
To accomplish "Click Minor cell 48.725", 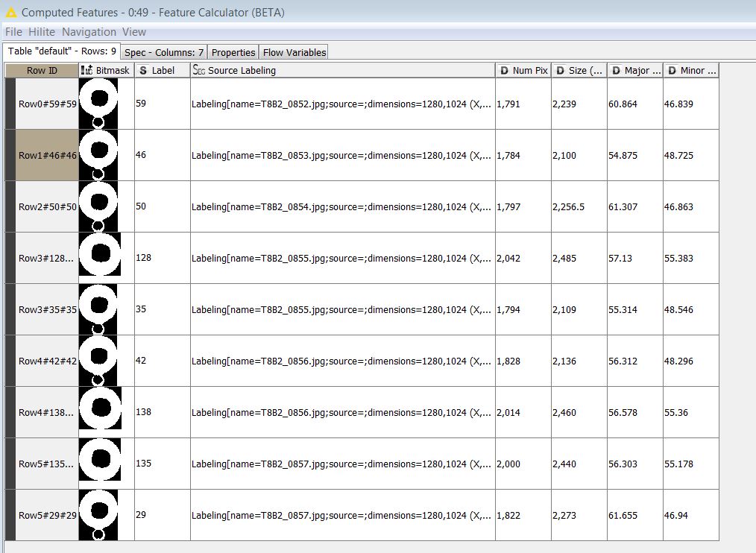I will point(691,155).
